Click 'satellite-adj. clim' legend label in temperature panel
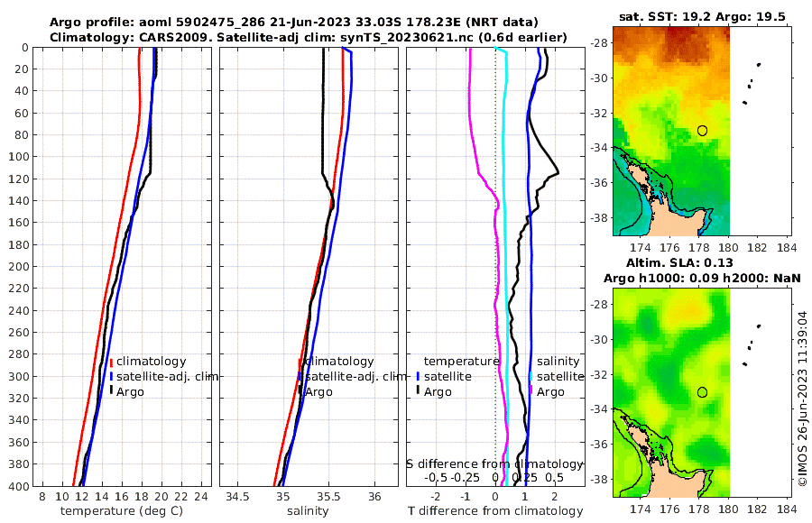The image size is (812, 523). pyautogui.click(x=167, y=376)
